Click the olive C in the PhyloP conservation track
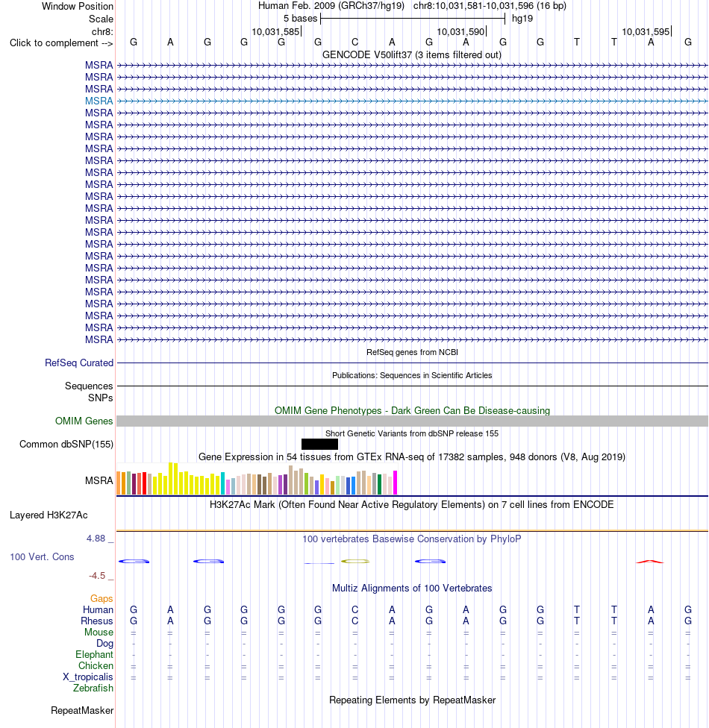The image size is (709, 728). pos(355,562)
